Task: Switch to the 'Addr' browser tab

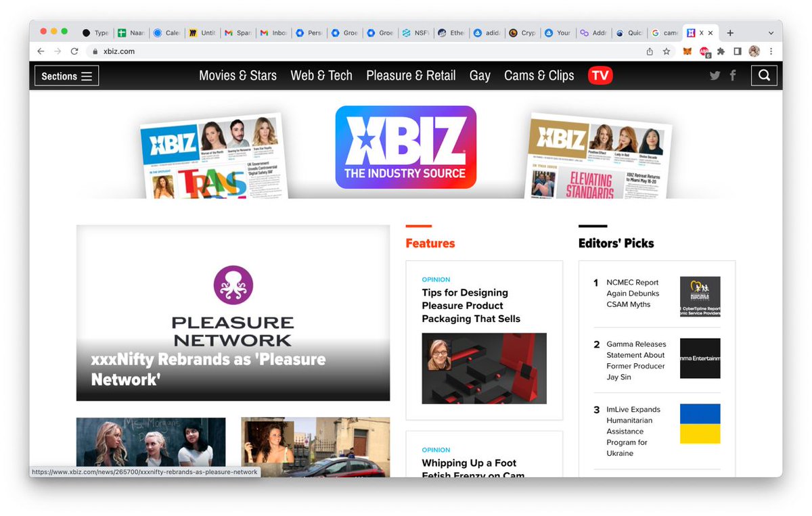Action: (x=593, y=32)
